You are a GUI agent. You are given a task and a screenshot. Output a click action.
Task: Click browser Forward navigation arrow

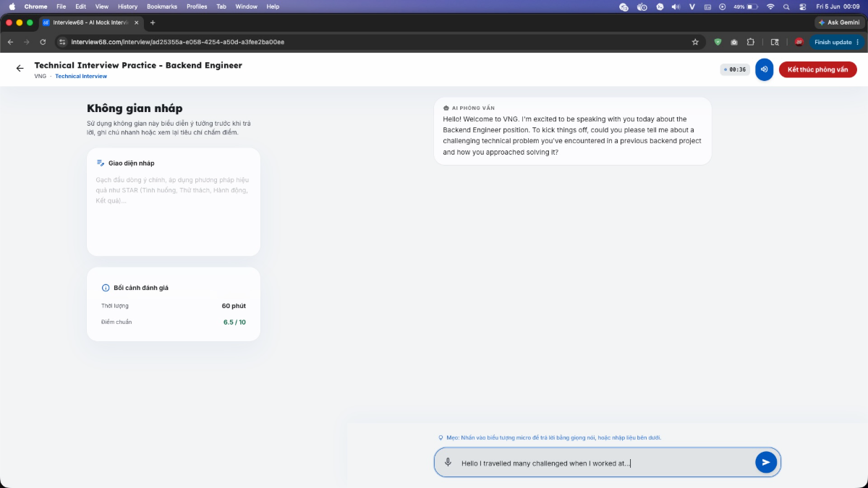(x=27, y=42)
